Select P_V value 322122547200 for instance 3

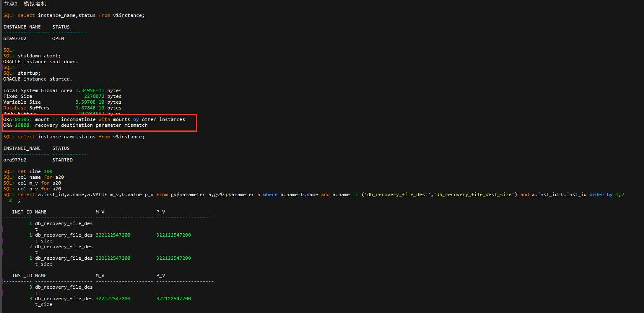[174, 299]
